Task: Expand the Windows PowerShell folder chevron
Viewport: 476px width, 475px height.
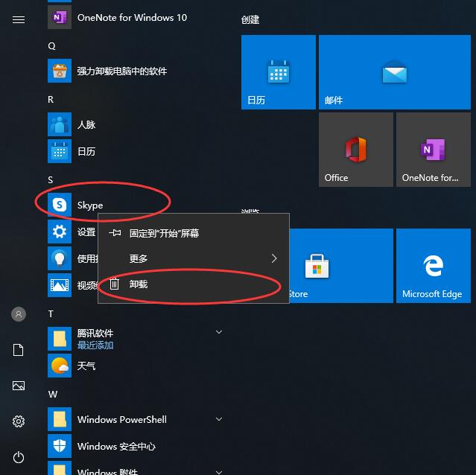Action: click(x=219, y=419)
